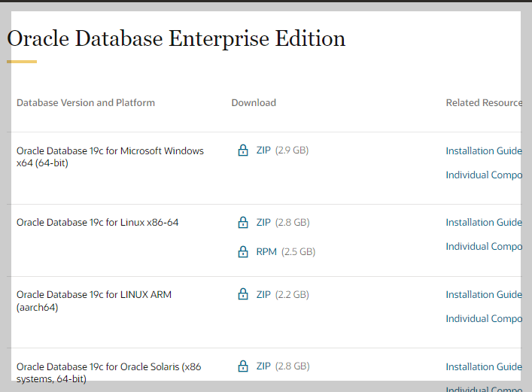Open Installation Guide for Windows x64
The image size is (532, 392).
pos(483,151)
